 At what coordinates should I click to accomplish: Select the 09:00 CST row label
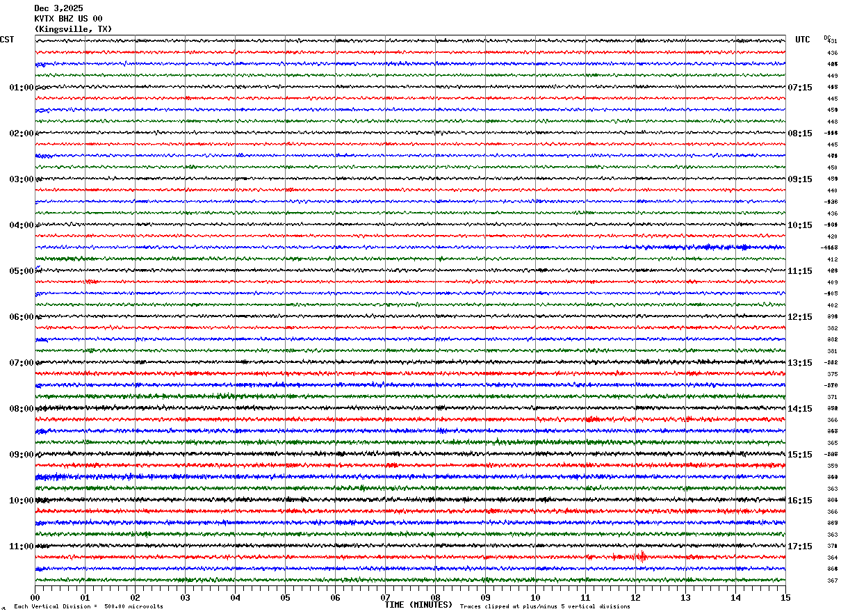(x=22, y=455)
